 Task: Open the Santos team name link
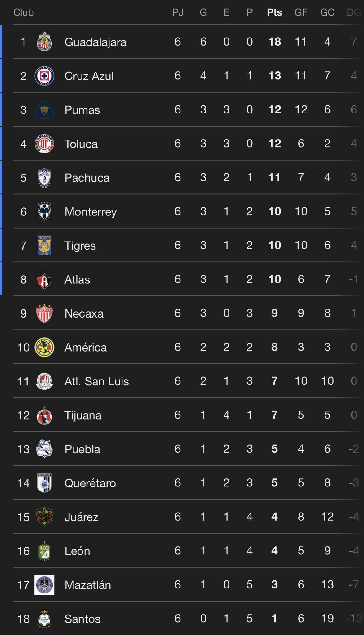pos(82,619)
